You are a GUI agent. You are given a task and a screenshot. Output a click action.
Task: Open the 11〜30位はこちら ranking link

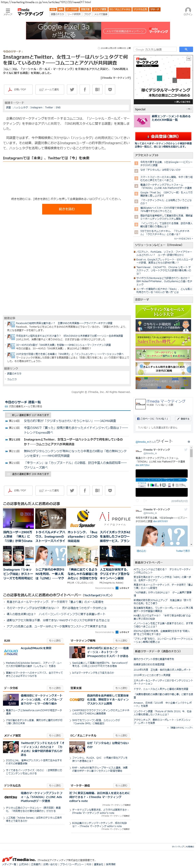184,238
